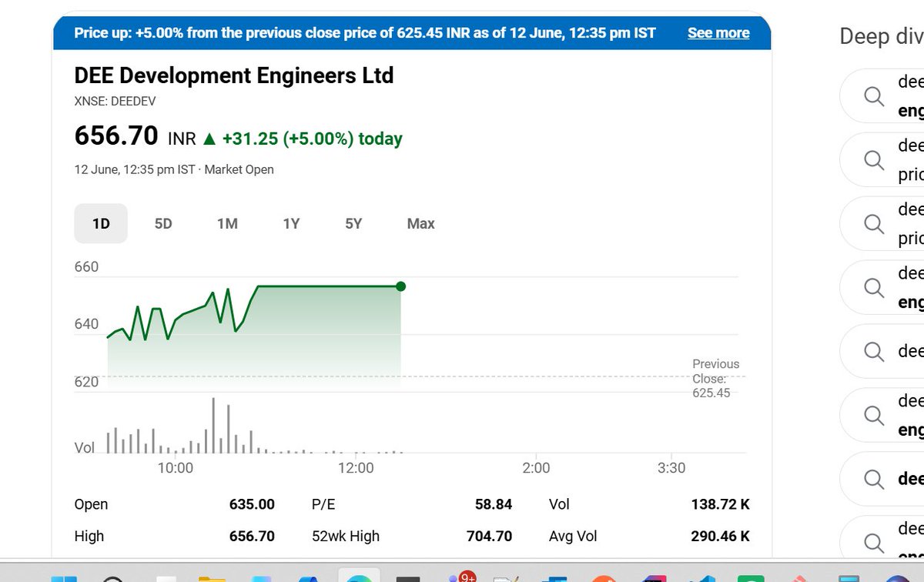Click the tallest volume bar in chart
The height and width of the screenshot is (582, 924).
pyautogui.click(x=213, y=425)
